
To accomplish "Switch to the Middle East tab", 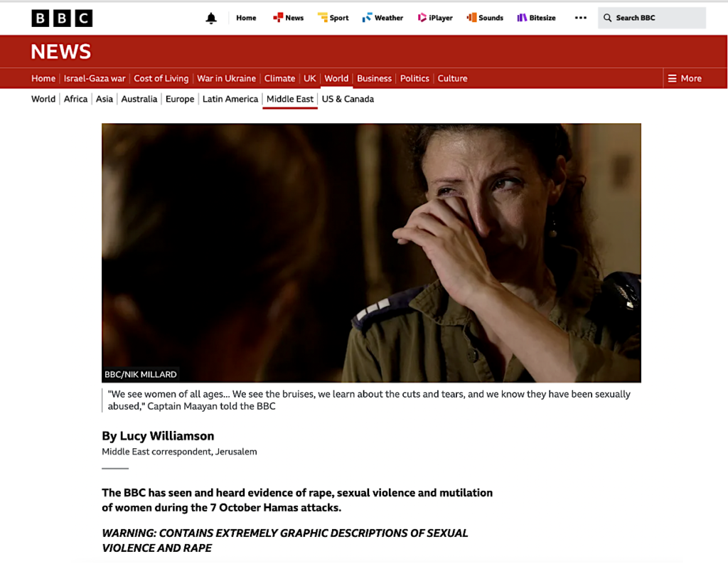I will coord(290,99).
